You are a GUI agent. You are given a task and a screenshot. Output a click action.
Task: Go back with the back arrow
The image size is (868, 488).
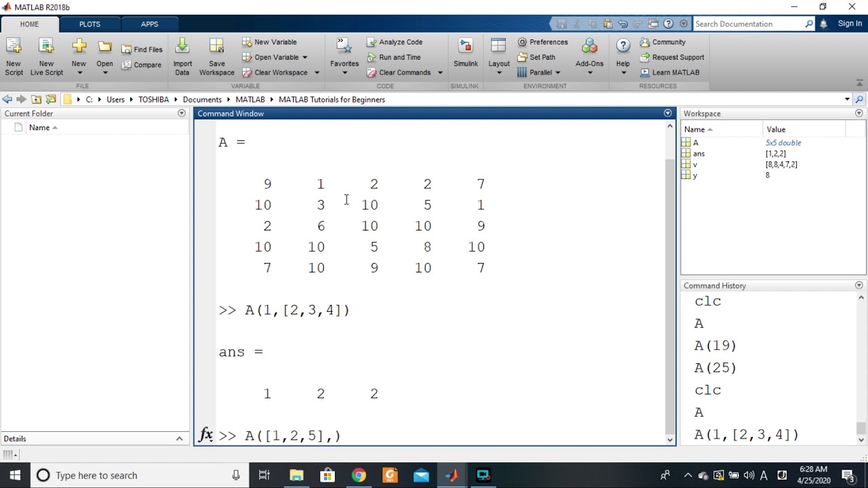[7, 100]
